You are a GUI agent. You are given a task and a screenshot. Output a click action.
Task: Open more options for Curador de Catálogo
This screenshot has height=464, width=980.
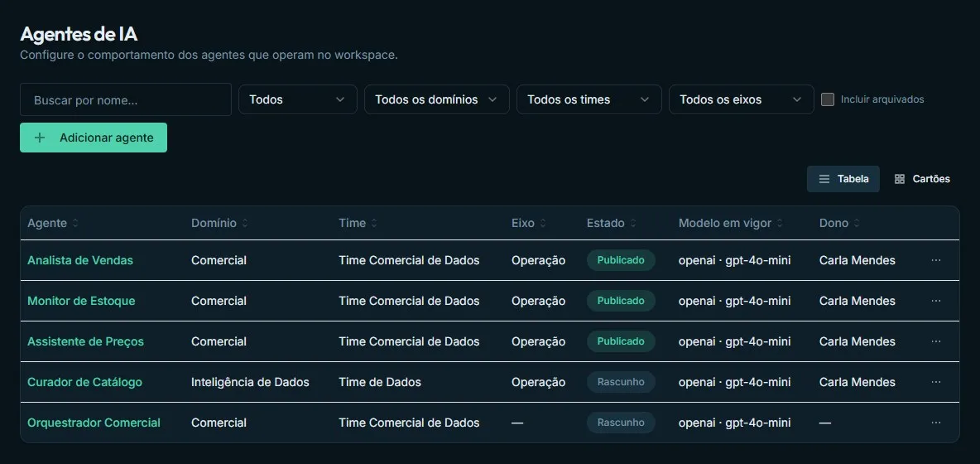[x=935, y=382]
